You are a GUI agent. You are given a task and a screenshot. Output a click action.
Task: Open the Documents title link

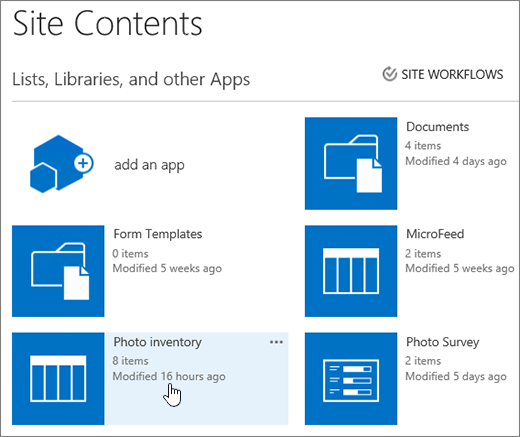(x=437, y=127)
